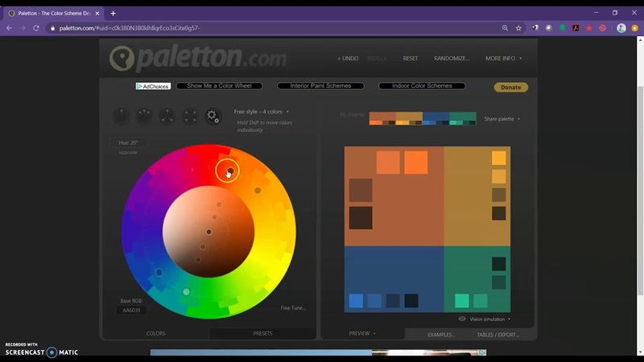The image size is (644, 362).
Task: Select the adjacent colors scheme icon
Action: 144,117
